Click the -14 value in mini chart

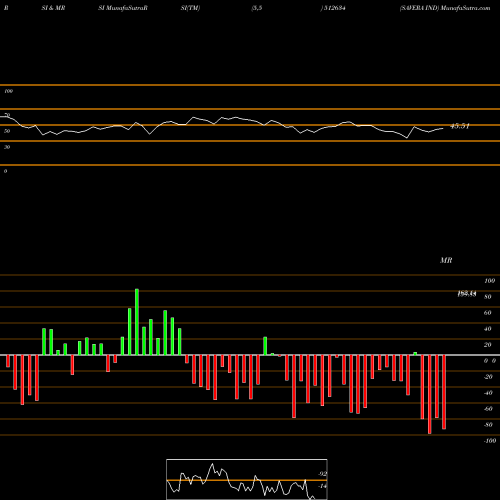pyautogui.click(x=322, y=486)
